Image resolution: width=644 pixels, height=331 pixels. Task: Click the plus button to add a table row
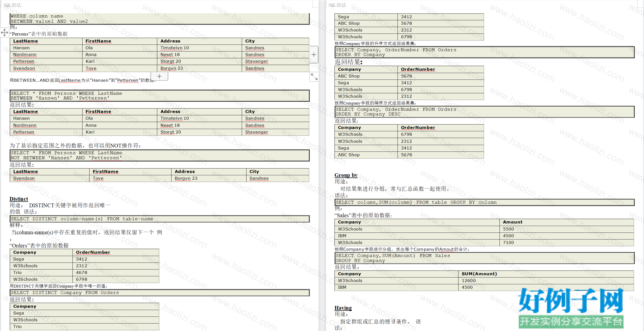[x=159, y=76]
